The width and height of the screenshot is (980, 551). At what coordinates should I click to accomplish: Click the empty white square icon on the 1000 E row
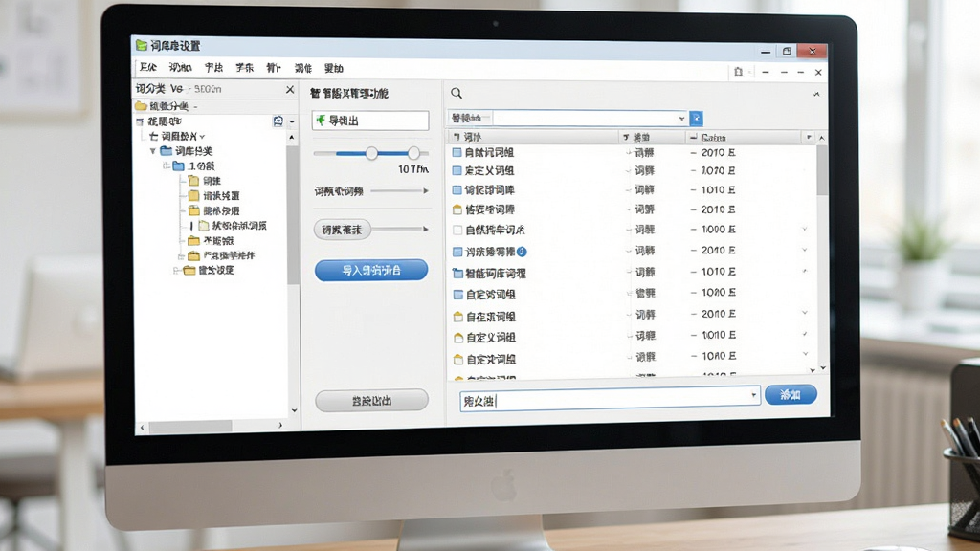pos(457,230)
